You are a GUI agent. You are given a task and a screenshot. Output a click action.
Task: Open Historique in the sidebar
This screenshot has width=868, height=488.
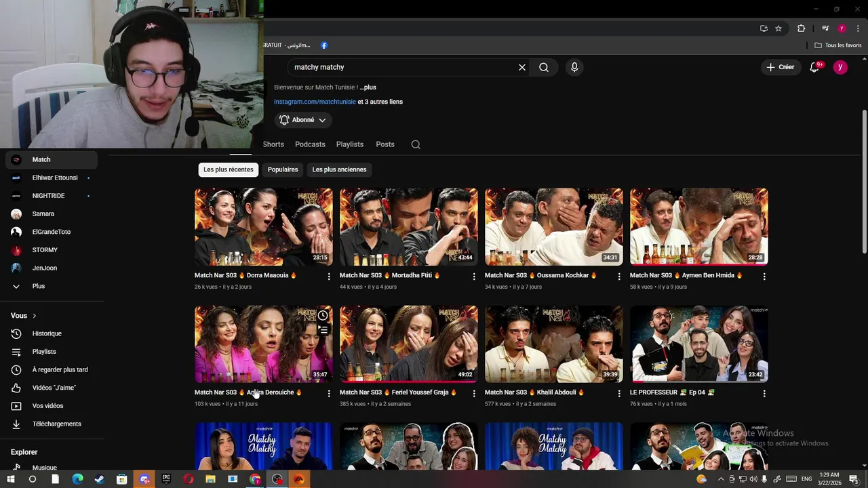tap(52, 333)
